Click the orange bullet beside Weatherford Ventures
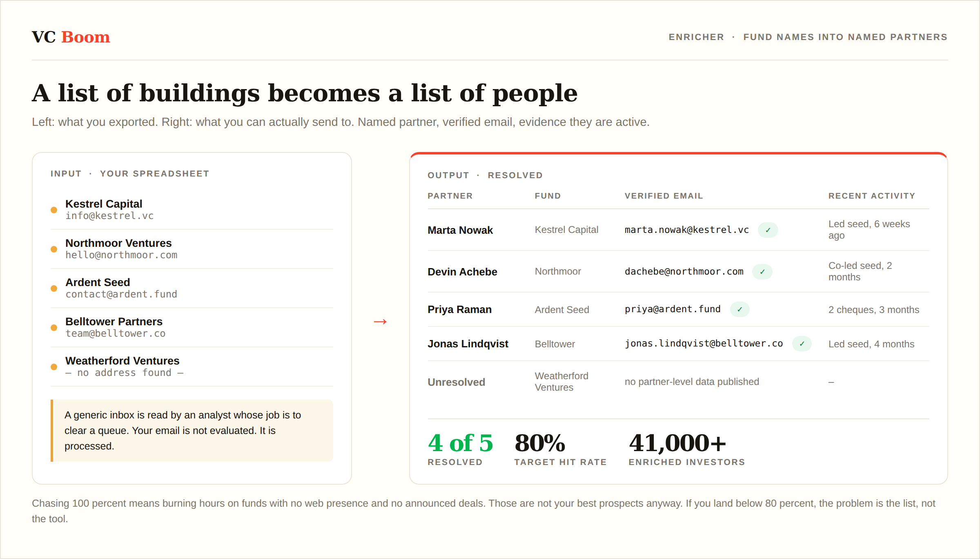Viewport: 980px width, 559px height. 54,367
